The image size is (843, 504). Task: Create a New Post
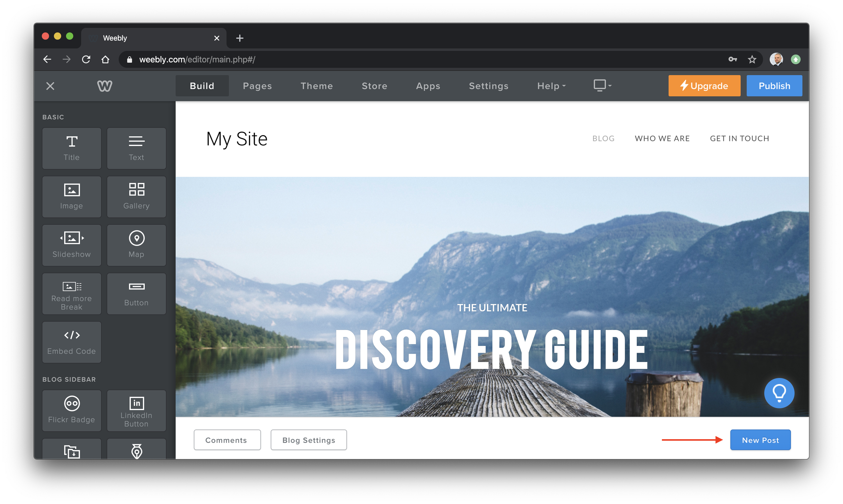[760, 440]
